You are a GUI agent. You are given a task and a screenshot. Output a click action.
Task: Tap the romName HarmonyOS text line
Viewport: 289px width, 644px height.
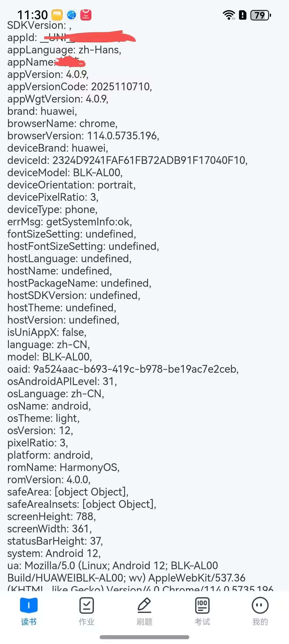[63, 468]
